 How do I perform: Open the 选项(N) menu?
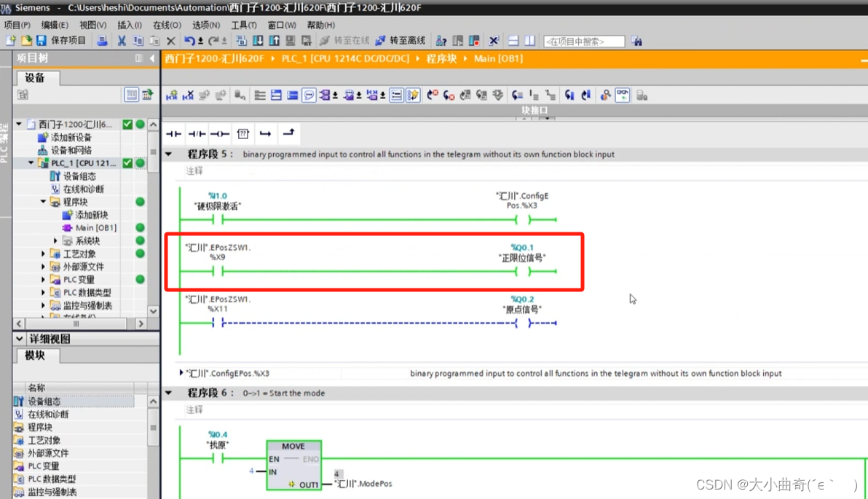(x=206, y=25)
